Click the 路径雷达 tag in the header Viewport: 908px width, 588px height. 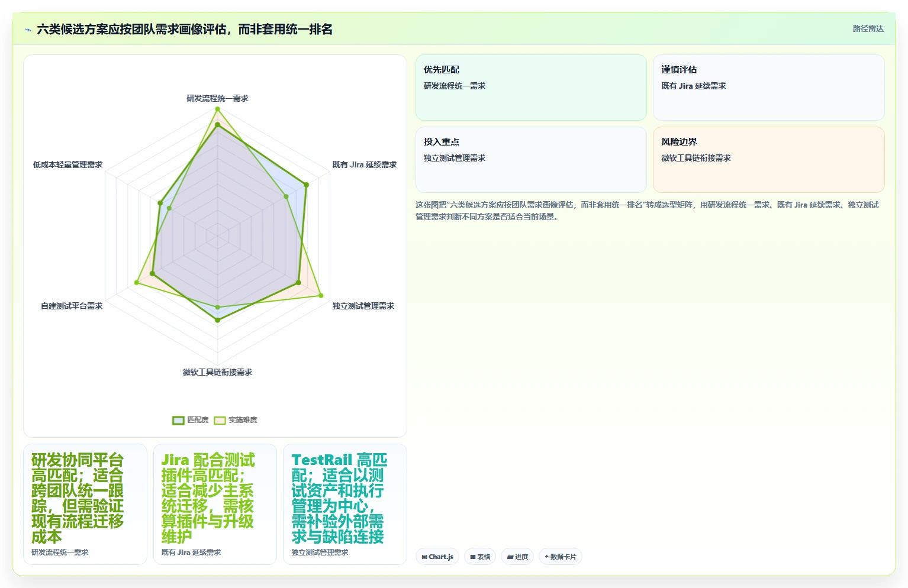coord(868,28)
